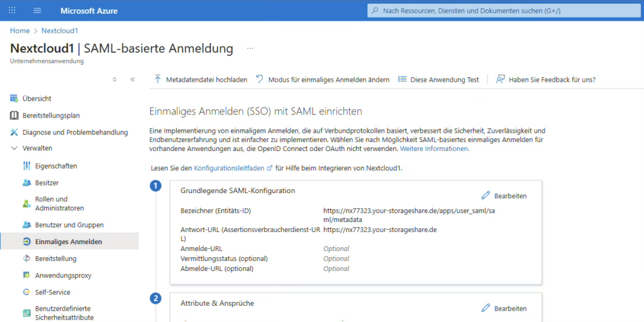Open the ellipsis more options menu
644x322 pixels.
click(250, 48)
